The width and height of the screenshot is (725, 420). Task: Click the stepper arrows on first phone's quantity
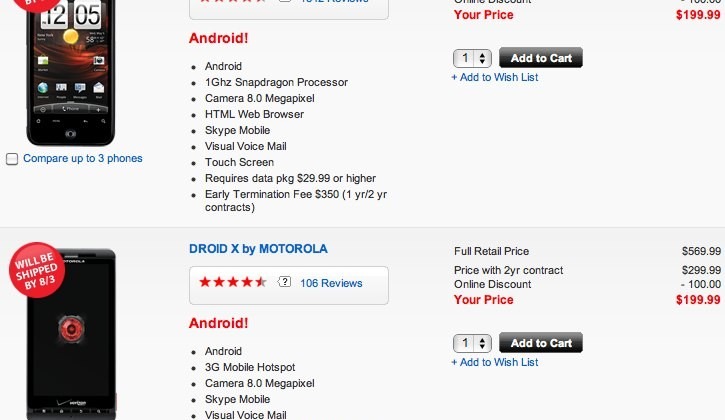482,58
